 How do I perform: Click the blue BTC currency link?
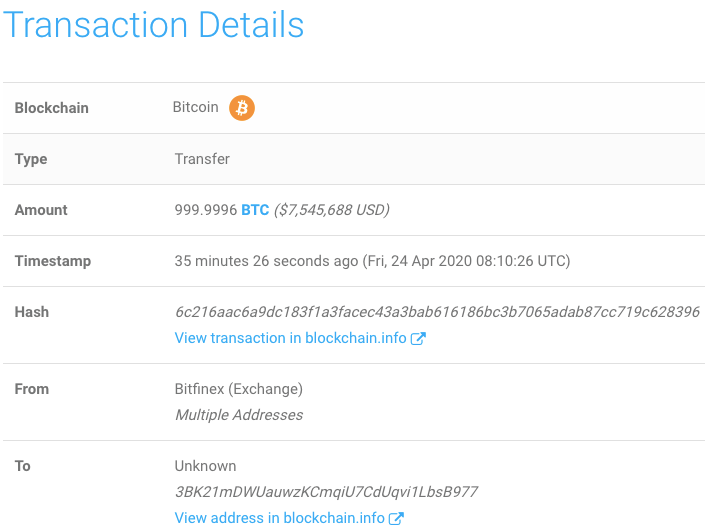point(255,210)
